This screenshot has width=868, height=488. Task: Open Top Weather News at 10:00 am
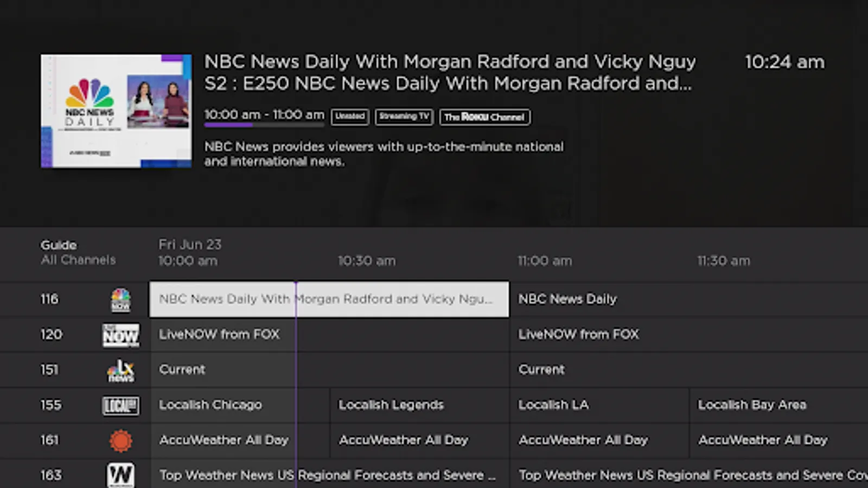pos(329,474)
